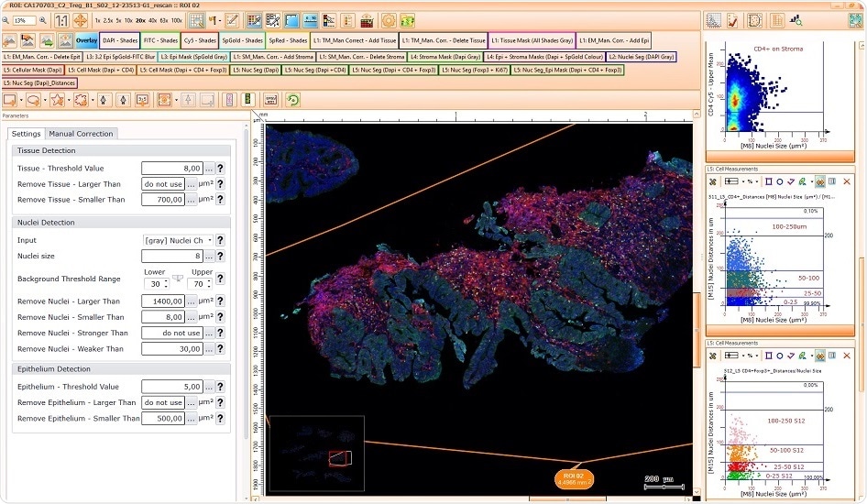Expand the ellipse drawing tool dropdown arrow
The image size is (867, 504).
[x=44, y=100]
